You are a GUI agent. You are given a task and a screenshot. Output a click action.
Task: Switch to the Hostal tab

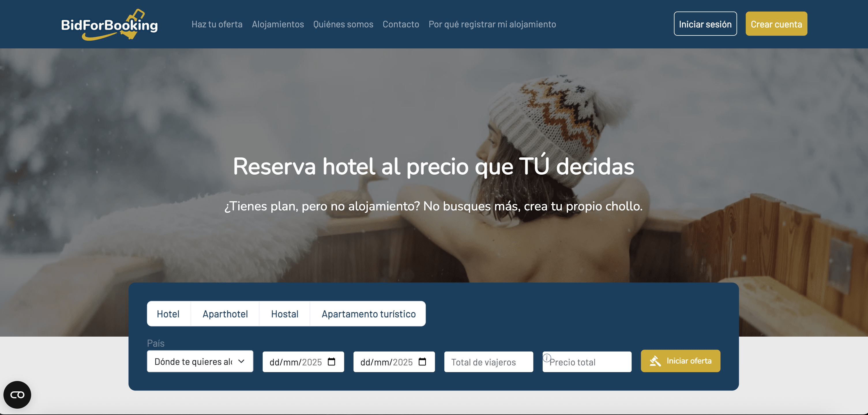point(284,314)
